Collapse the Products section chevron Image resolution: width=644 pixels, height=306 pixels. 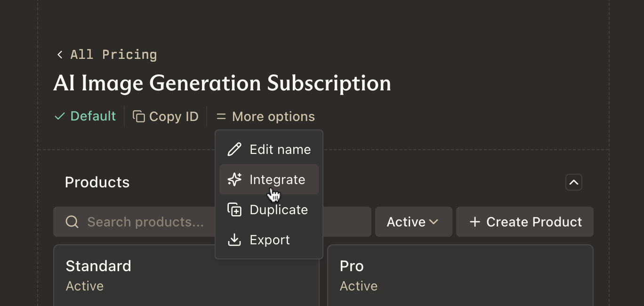coord(574,182)
